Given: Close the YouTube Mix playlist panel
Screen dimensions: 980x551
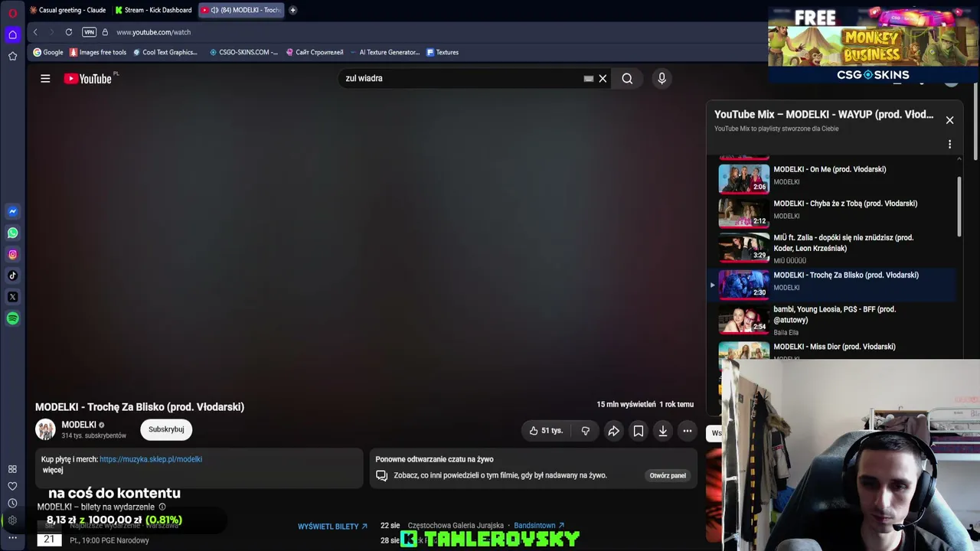Looking at the screenshot, I should click(949, 120).
